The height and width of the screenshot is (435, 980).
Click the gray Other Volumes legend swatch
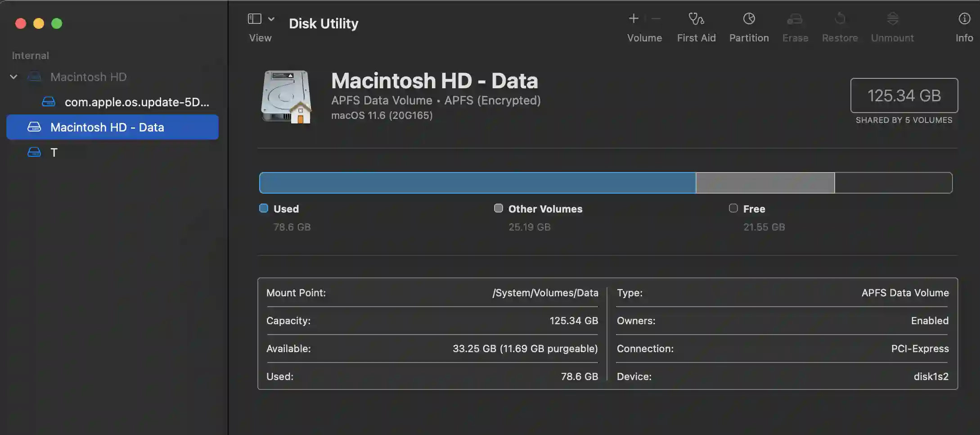(498, 208)
